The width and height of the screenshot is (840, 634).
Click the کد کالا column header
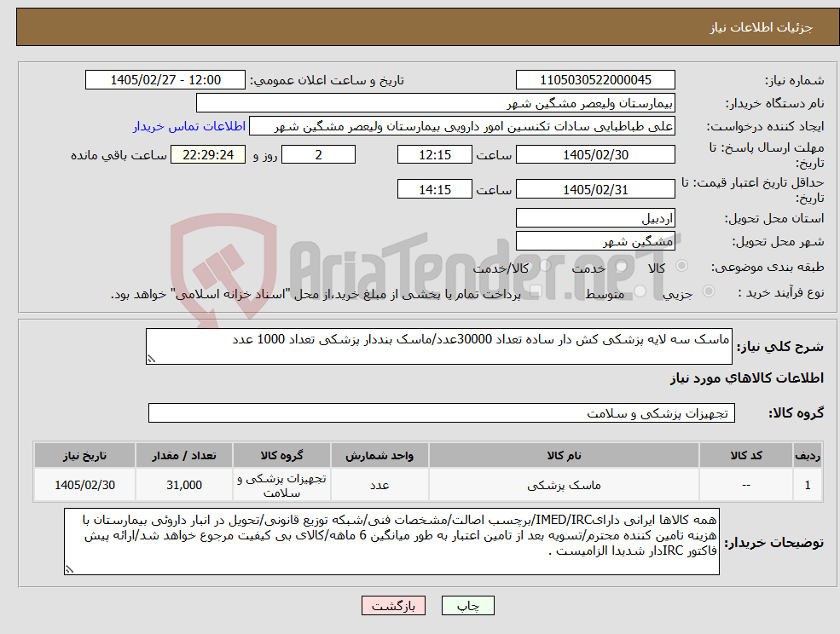pos(746,455)
